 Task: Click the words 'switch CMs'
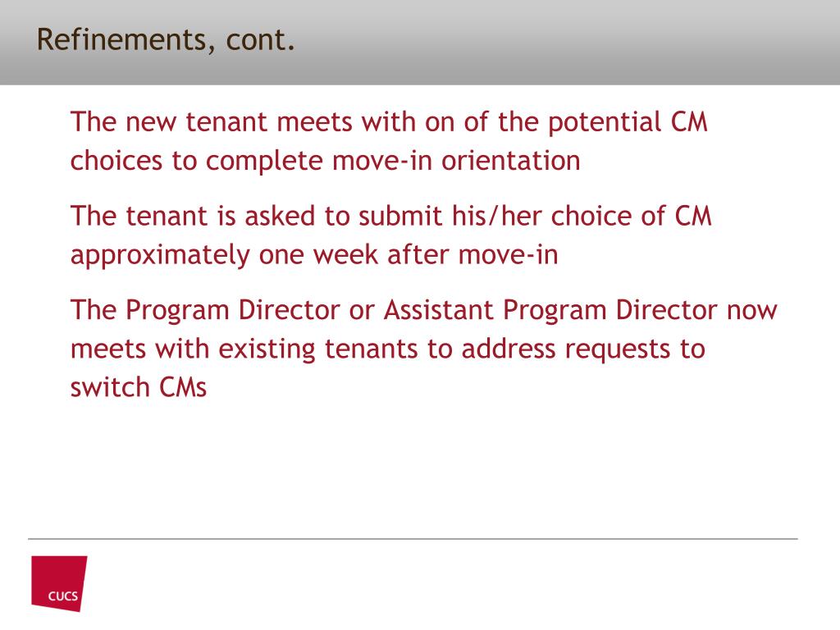tap(138, 387)
